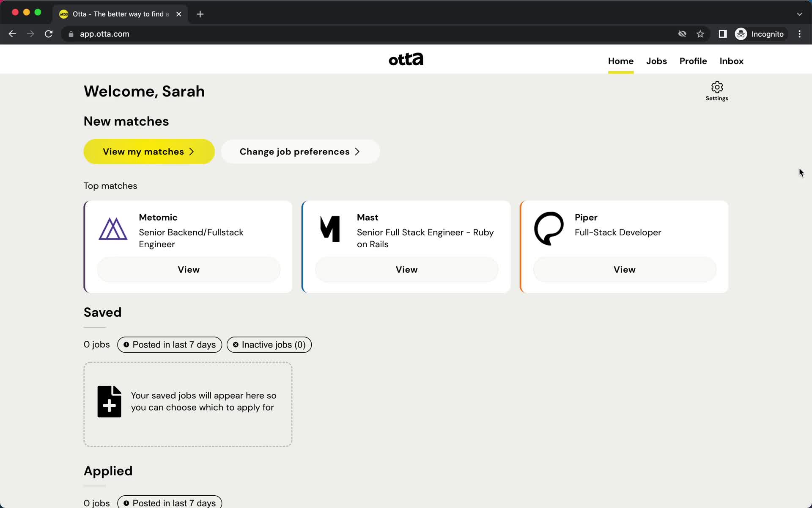
Task: Switch to the Home tab
Action: [x=620, y=61]
